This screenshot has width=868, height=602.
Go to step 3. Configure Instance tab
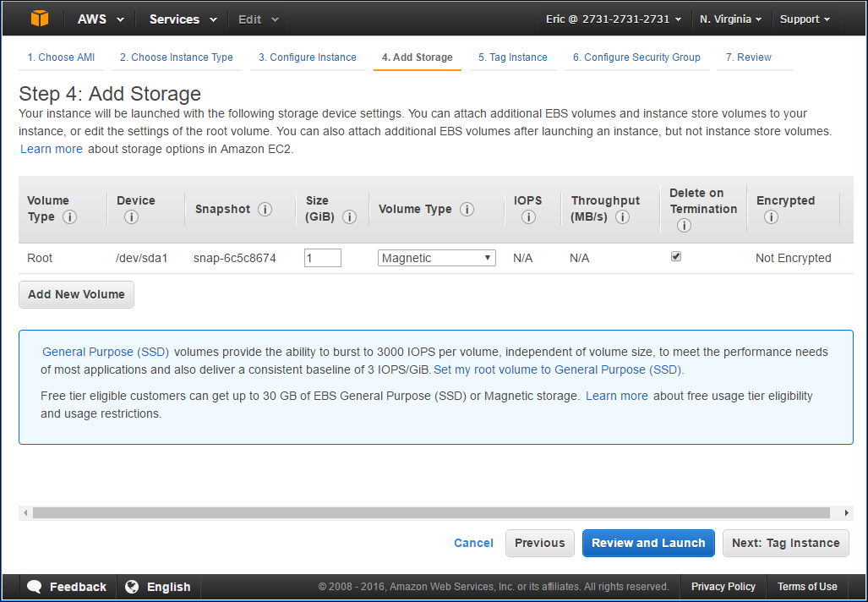(x=308, y=57)
